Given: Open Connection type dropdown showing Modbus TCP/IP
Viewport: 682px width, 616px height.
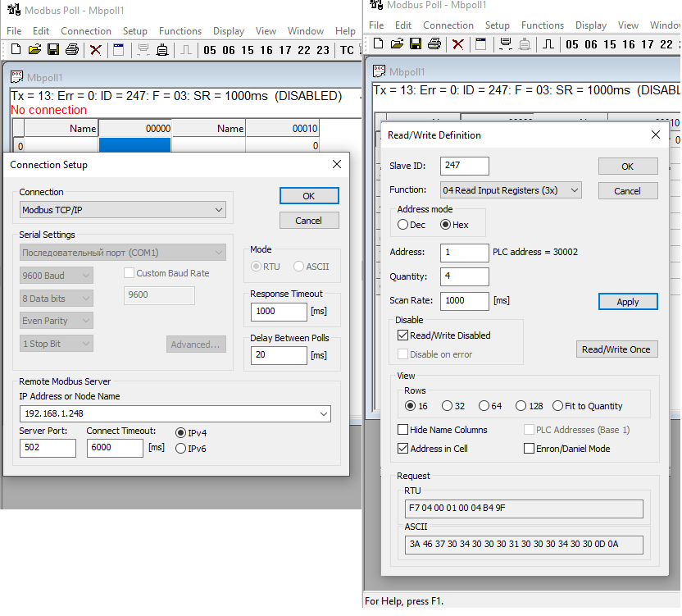Looking at the screenshot, I should [123, 210].
